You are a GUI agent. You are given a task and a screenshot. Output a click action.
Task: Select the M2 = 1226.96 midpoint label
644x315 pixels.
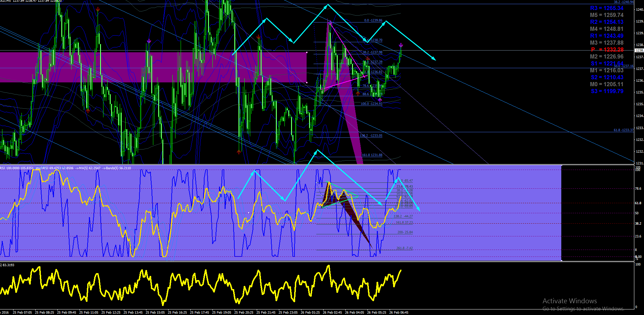point(607,57)
